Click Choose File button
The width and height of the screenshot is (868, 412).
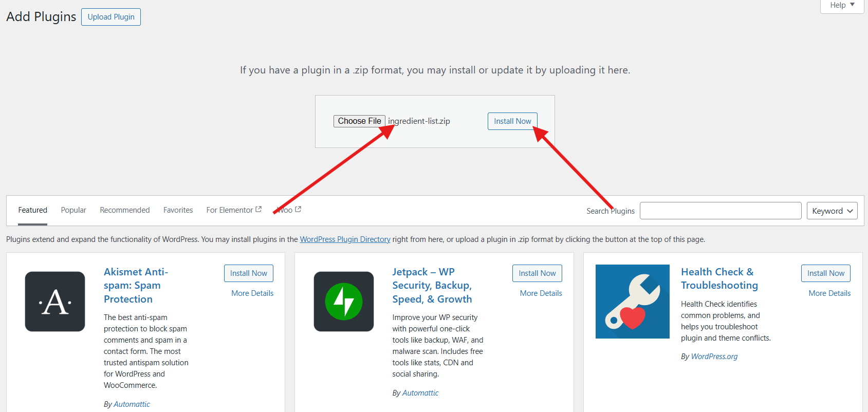click(x=359, y=121)
